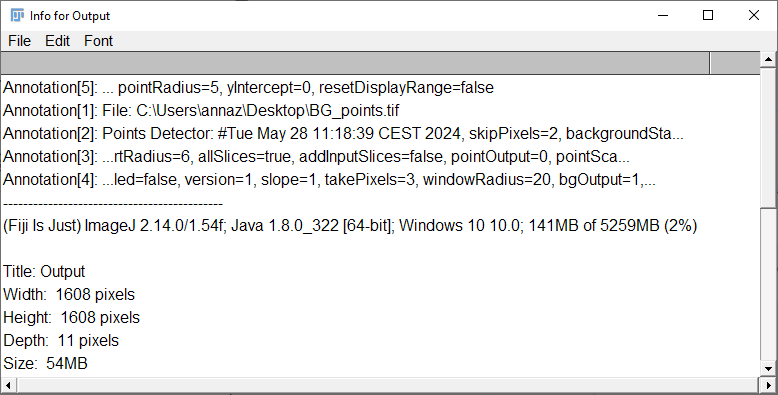Click the Size: 54MB line
The width and height of the screenshot is (778, 395).
pyautogui.click(x=45, y=364)
